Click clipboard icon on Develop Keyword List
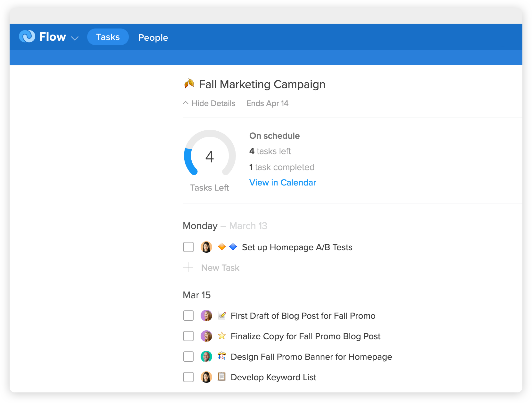This screenshot has height=403, width=532. 222,376
